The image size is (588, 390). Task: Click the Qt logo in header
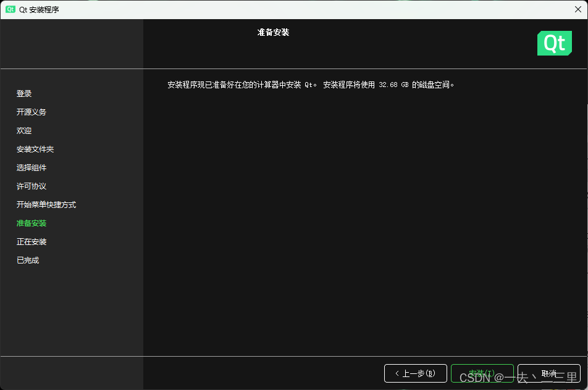[554, 43]
